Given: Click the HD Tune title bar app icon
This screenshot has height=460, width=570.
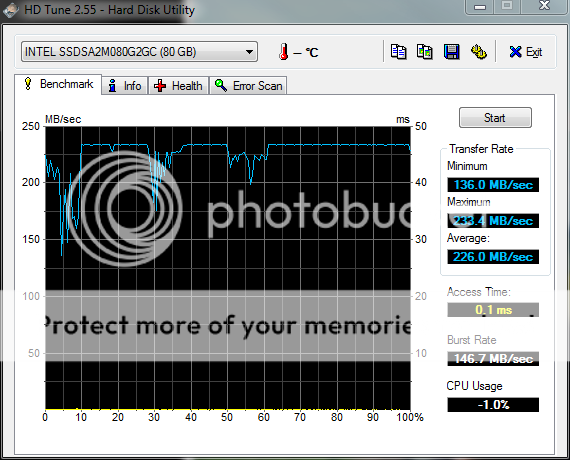Looking at the screenshot, I should point(11,9).
